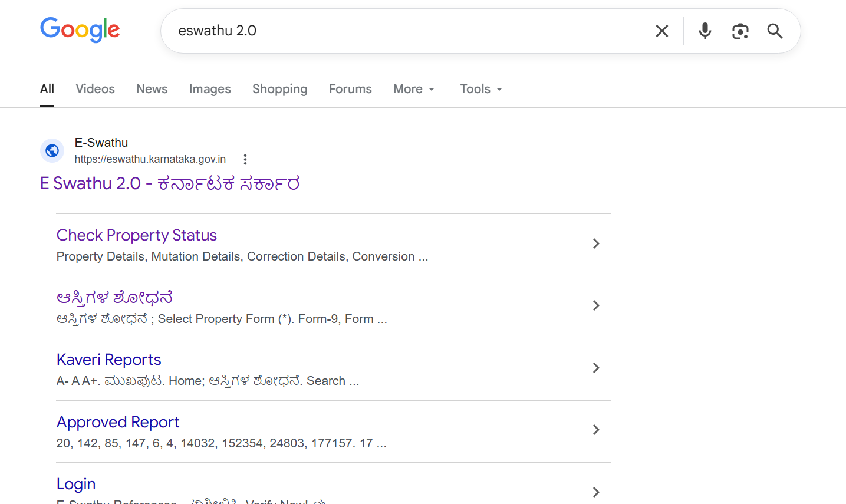Clear the search box text
Screen dimensions: 846x504
662,31
